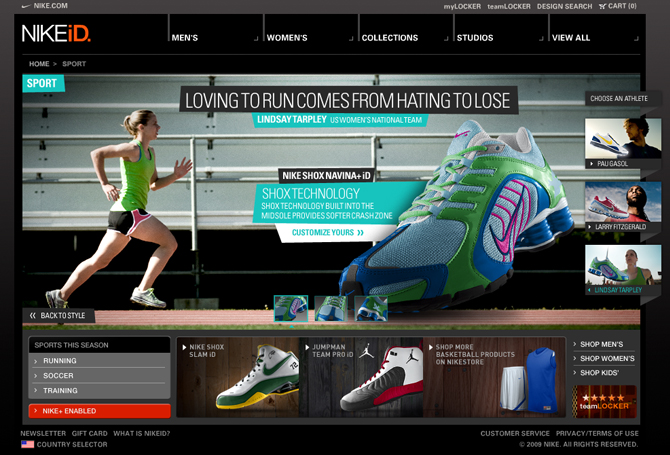This screenshot has width=670, height=455.
Task: Select the third shoe heel-view thumbnail
Action: tap(371, 308)
